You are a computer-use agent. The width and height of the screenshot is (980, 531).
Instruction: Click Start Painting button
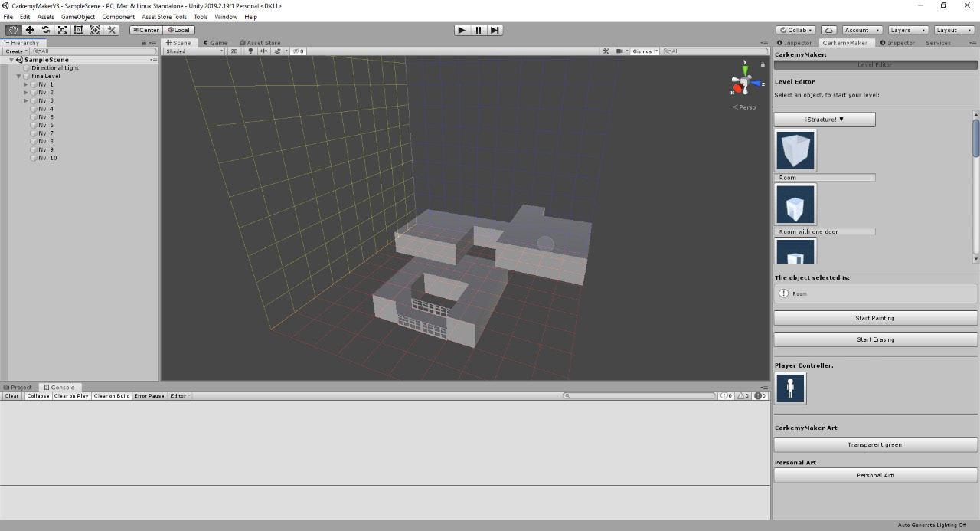(x=875, y=318)
